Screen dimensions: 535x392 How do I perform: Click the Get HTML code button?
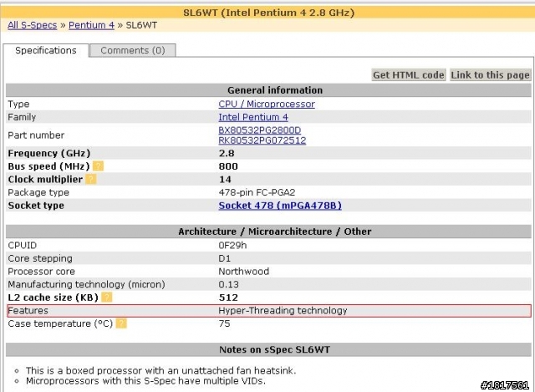coord(409,74)
